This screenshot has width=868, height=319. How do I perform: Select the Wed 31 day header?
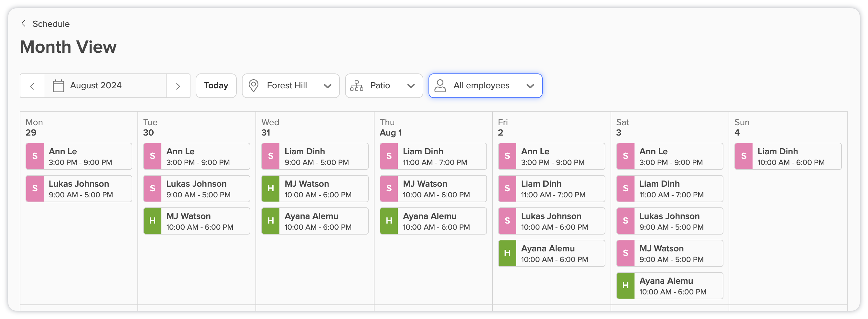pos(270,127)
